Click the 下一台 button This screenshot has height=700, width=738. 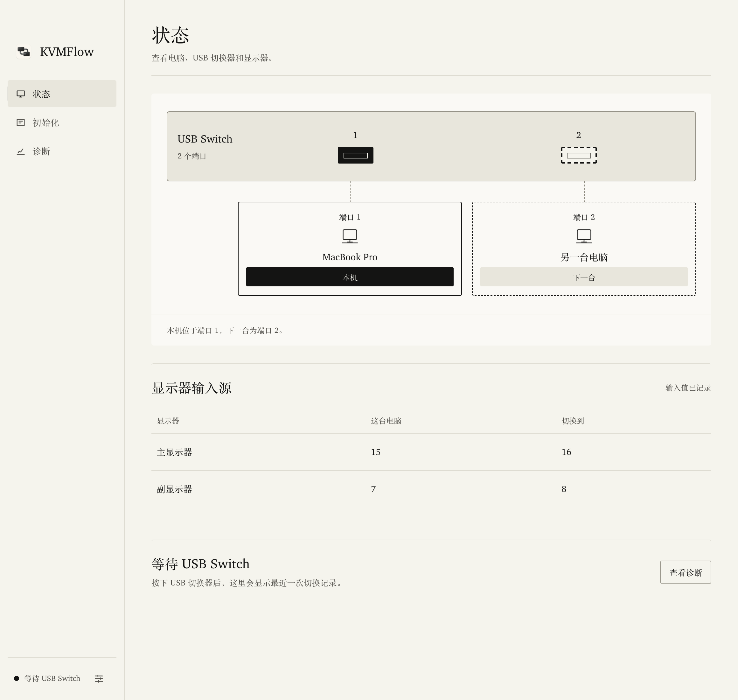point(584,277)
